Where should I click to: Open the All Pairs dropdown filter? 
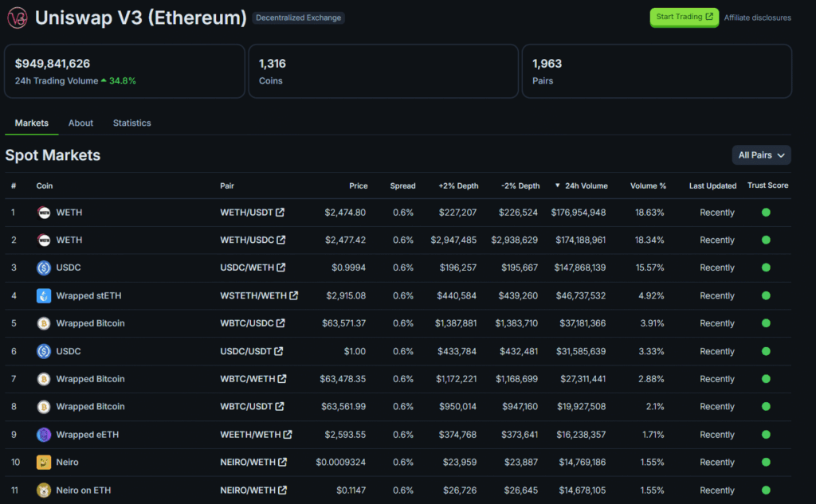(x=761, y=155)
